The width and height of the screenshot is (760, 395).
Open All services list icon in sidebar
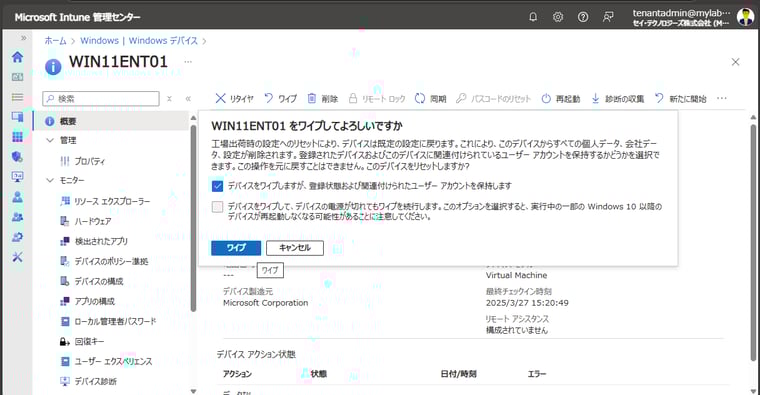(x=17, y=97)
